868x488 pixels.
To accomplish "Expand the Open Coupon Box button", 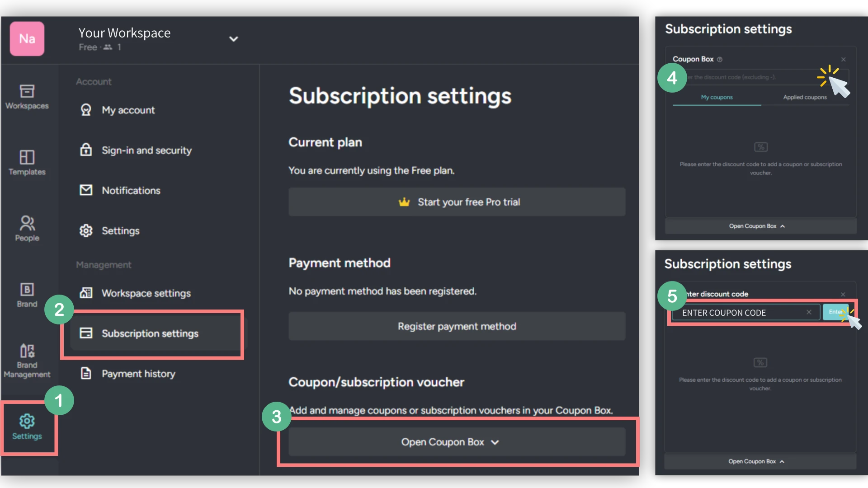I will [457, 442].
